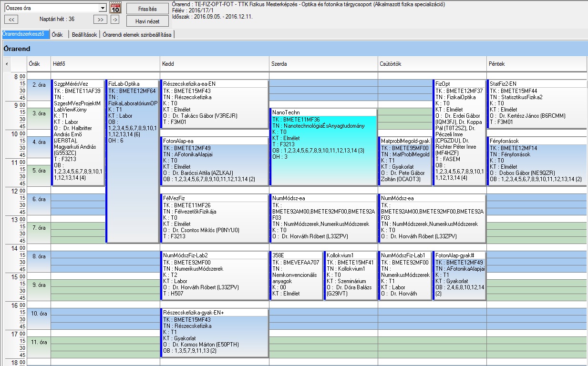Select the Részecskefizika-ea-EN lecture on Tuesday
Viewport: 588px width, 366px height.
215,104
